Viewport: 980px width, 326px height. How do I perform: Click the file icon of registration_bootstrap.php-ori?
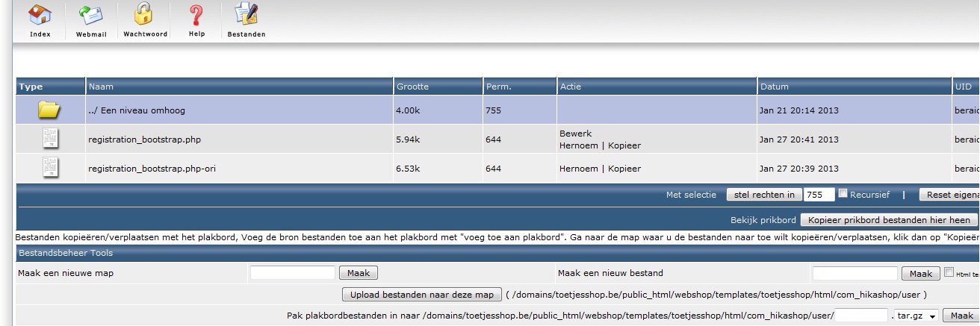51,169
